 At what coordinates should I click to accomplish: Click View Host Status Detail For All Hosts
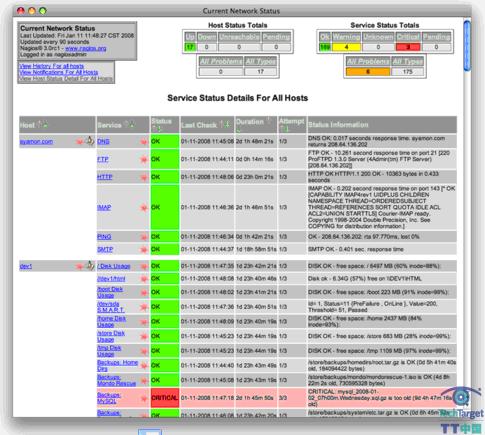[x=66, y=79]
